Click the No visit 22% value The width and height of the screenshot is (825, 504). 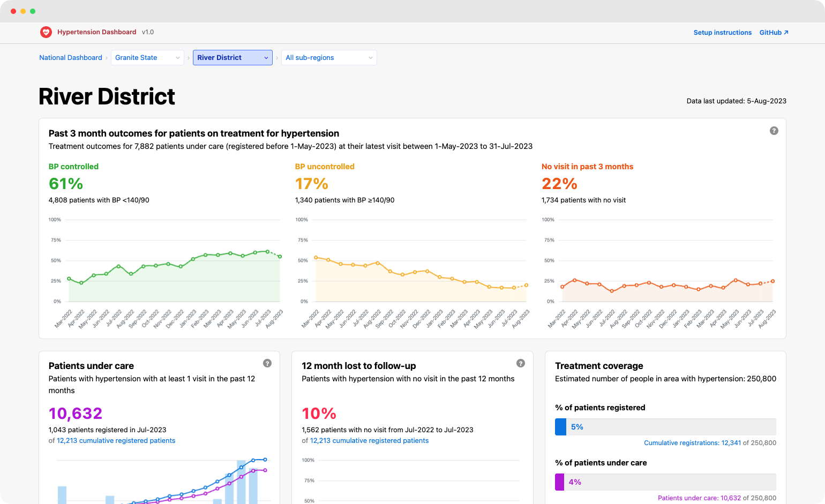click(x=559, y=184)
